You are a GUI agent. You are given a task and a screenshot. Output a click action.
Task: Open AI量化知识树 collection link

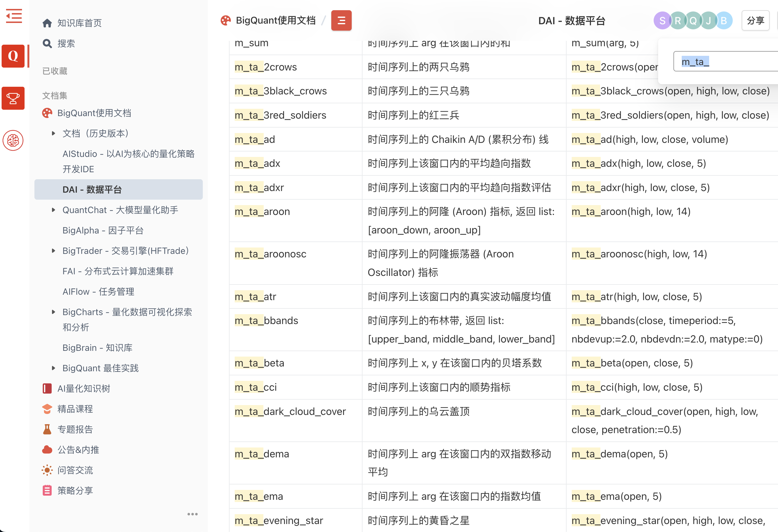click(84, 388)
